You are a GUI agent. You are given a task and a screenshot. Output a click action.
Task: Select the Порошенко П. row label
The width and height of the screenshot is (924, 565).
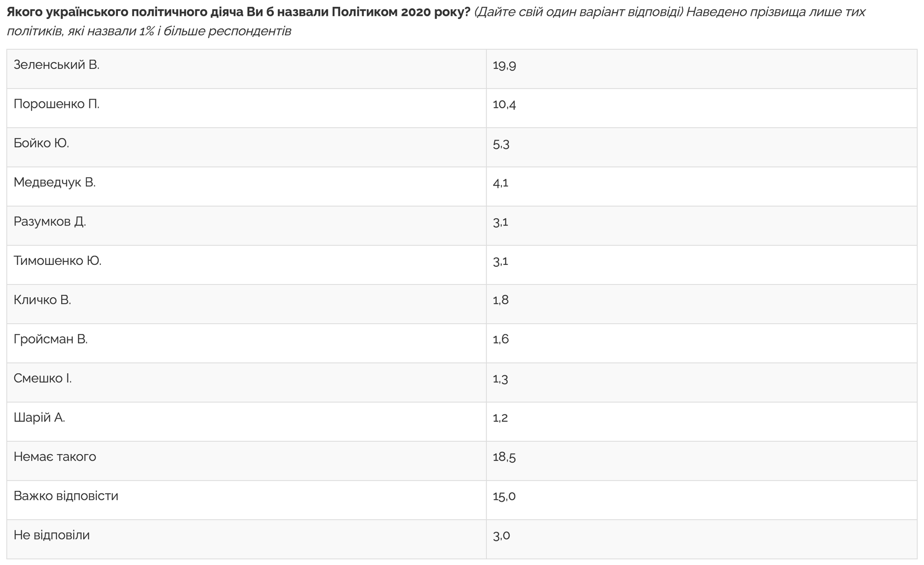click(57, 105)
